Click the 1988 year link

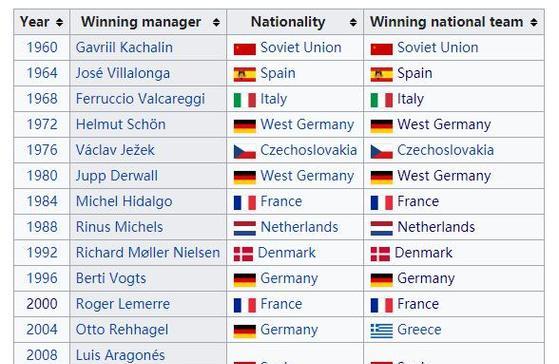coord(42,227)
